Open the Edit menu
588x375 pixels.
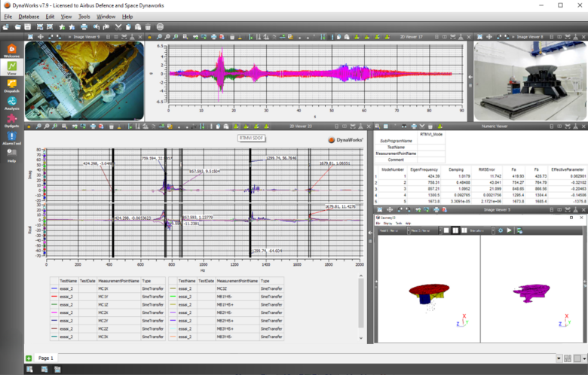(x=50, y=17)
